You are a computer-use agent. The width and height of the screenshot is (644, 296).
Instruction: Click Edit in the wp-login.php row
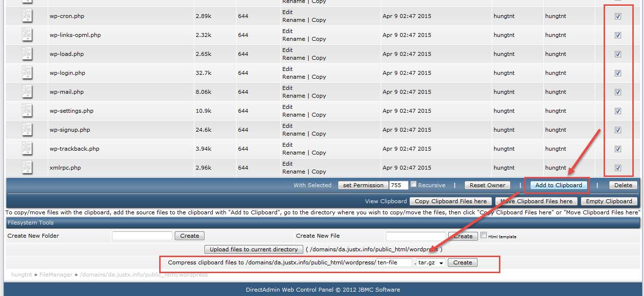click(288, 69)
